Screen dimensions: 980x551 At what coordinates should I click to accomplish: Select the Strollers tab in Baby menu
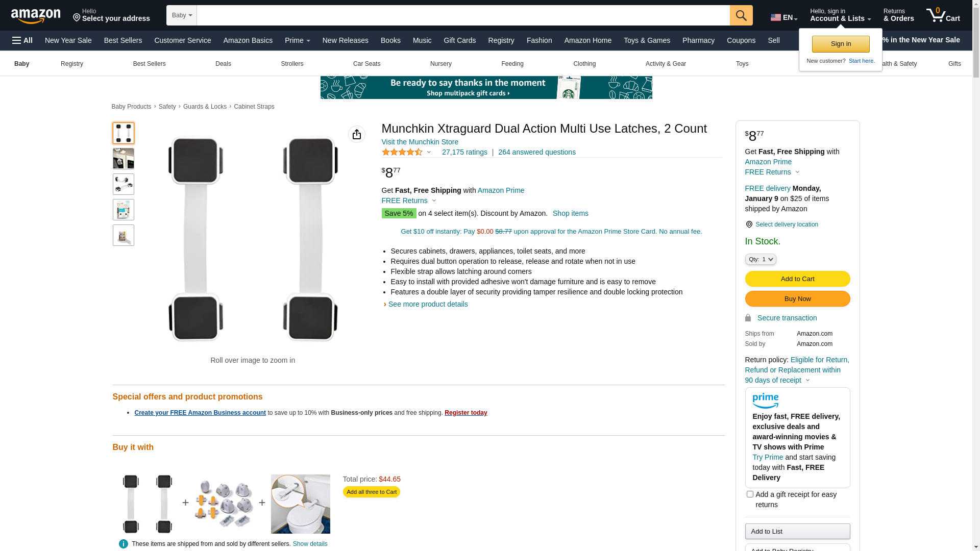[292, 64]
